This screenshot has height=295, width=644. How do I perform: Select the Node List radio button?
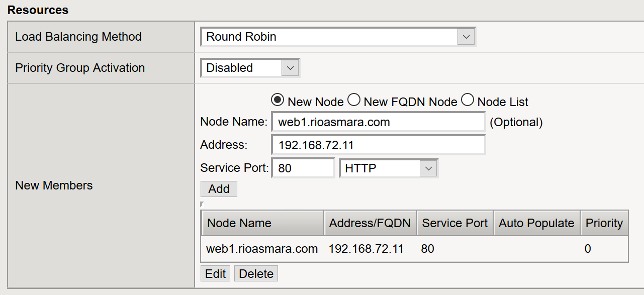(x=468, y=101)
